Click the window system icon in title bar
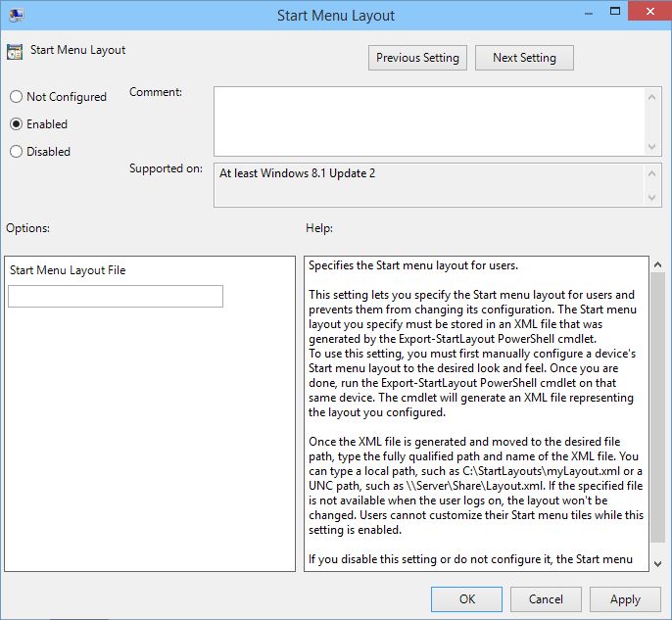The width and height of the screenshot is (672, 620). (15, 14)
